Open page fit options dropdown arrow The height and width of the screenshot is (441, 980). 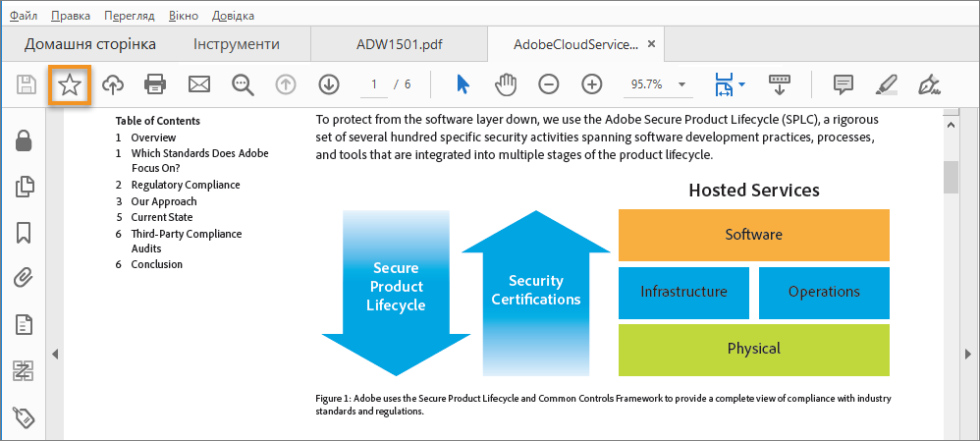pyautogui.click(x=741, y=84)
